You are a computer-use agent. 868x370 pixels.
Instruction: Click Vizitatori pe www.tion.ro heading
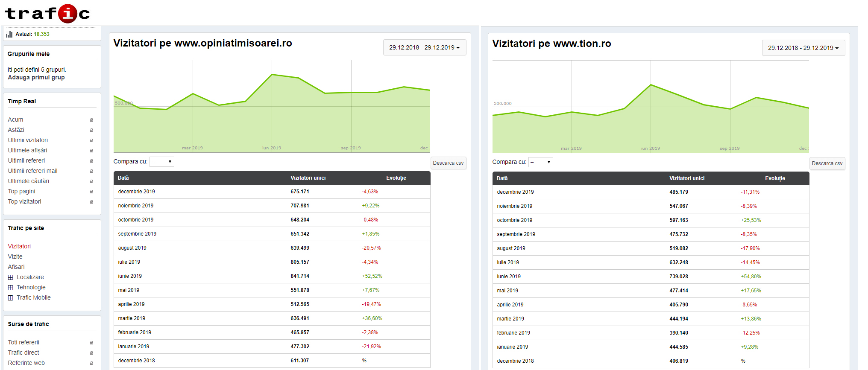(551, 44)
